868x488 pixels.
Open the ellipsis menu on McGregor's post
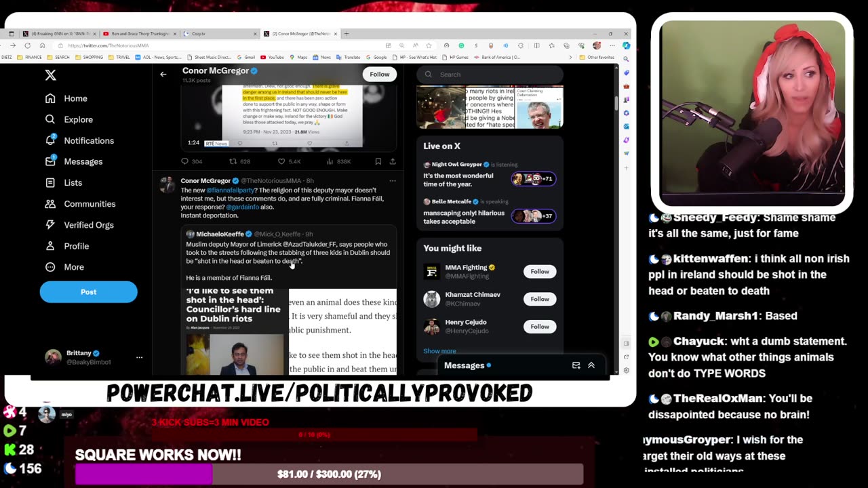pos(392,181)
